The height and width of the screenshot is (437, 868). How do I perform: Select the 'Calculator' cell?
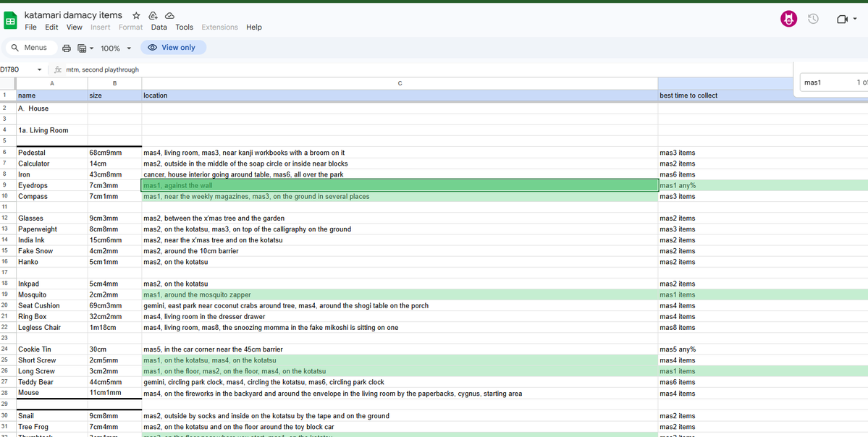click(52, 164)
